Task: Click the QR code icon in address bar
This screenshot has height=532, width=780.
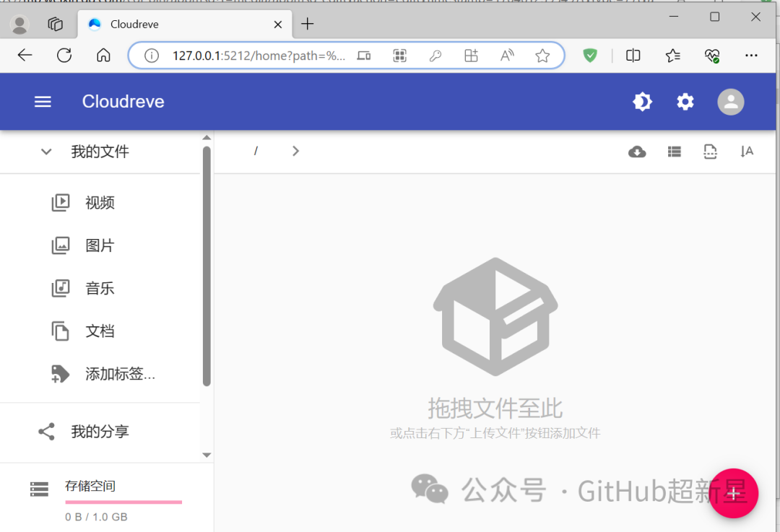Action: pyautogui.click(x=400, y=56)
